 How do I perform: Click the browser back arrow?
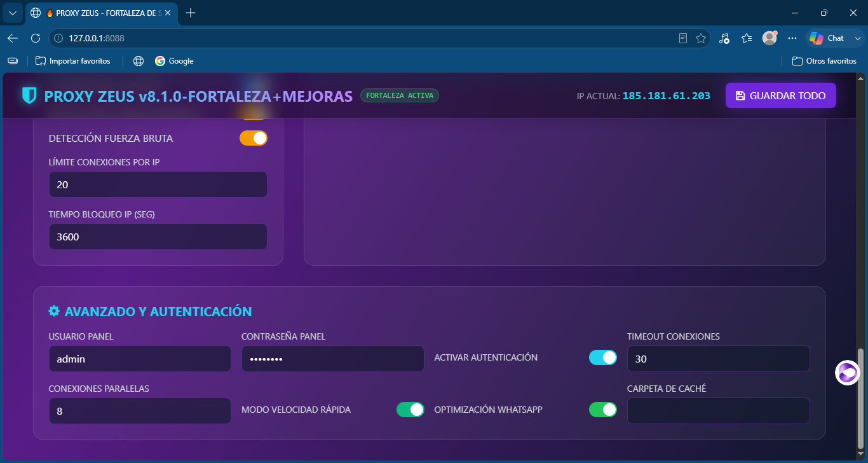(x=13, y=38)
